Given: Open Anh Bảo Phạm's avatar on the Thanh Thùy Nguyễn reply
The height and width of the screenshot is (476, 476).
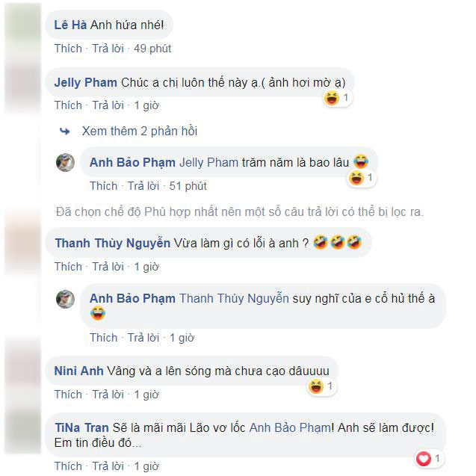Looking at the screenshot, I should coord(65,299).
